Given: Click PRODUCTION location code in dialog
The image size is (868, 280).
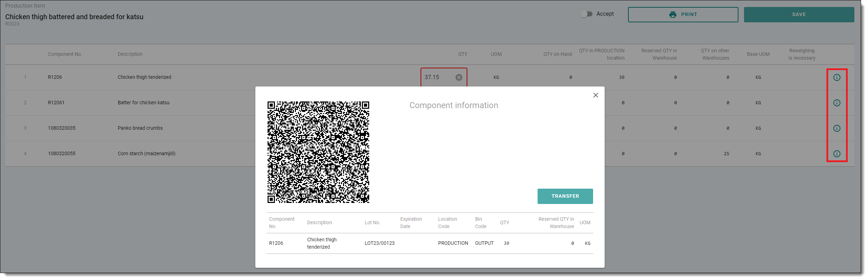Looking at the screenshot, I should click(453, 243).
